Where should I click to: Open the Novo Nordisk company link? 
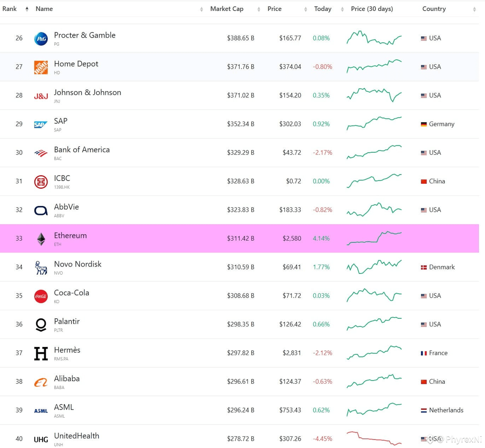[78, 264]
